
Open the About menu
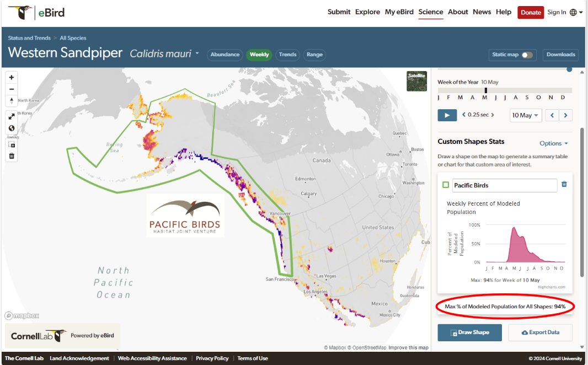pyautogui.click(x=458, y=12)
